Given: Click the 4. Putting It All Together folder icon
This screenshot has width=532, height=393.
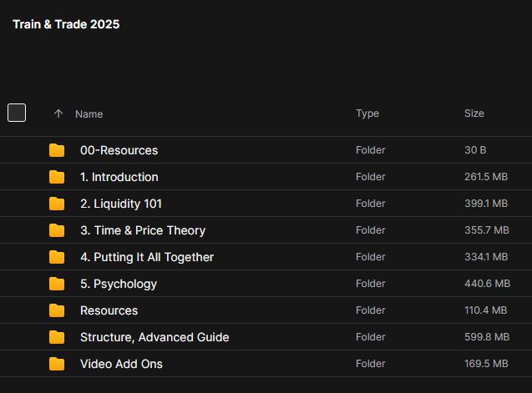Looking at the screenshot, I should click(57, 257).
